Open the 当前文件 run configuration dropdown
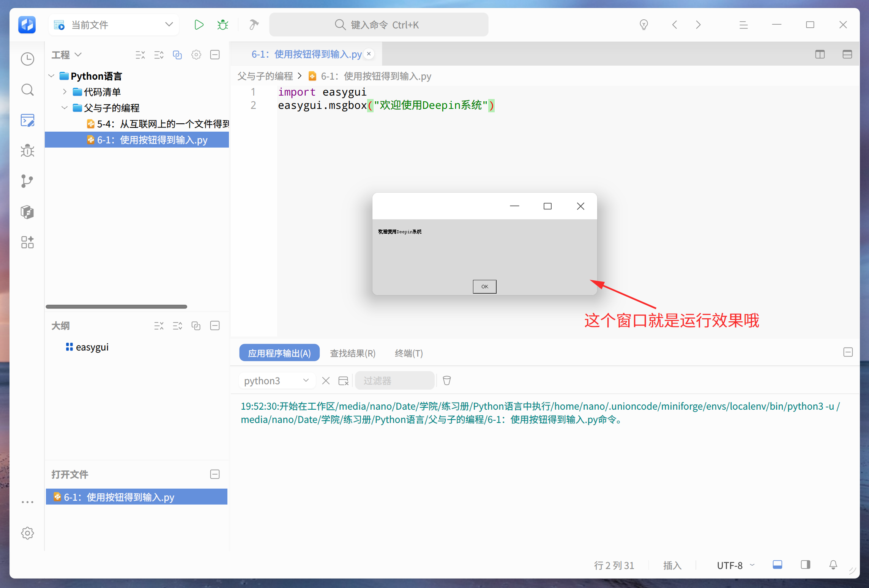Screen dimensions: 869x588 pyautogui.click(x=114, y=25)
